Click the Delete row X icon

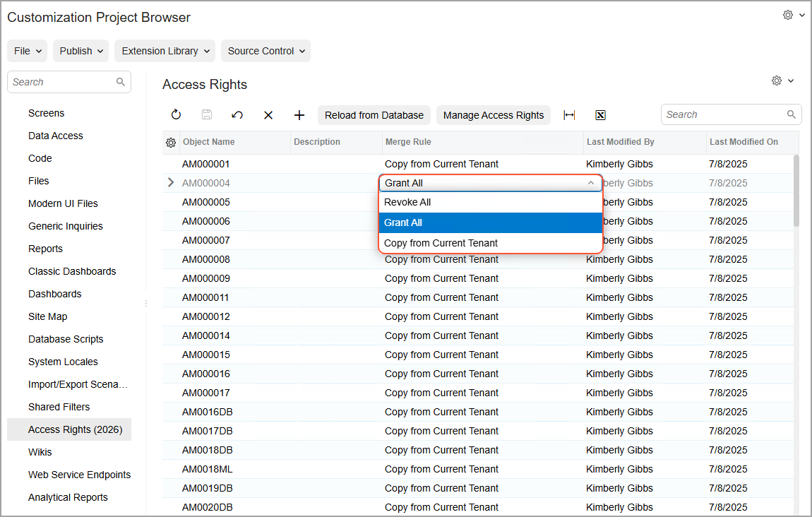pos(268,115)
